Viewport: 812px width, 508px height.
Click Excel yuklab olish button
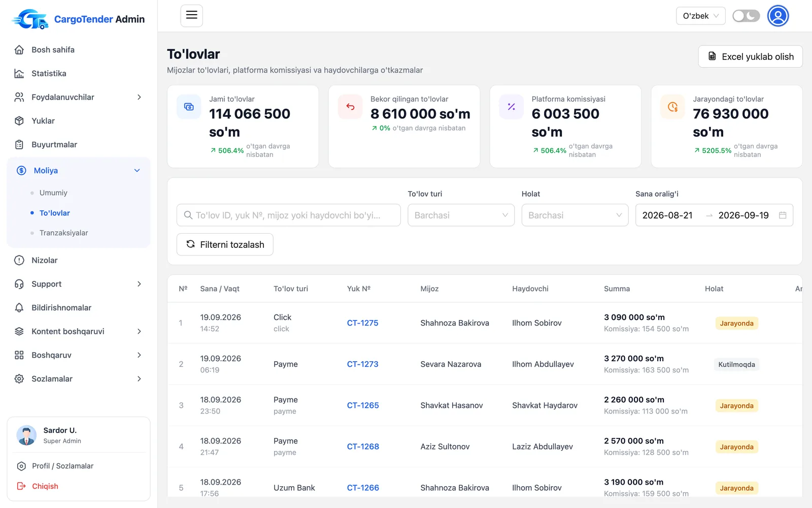point(750,56)
